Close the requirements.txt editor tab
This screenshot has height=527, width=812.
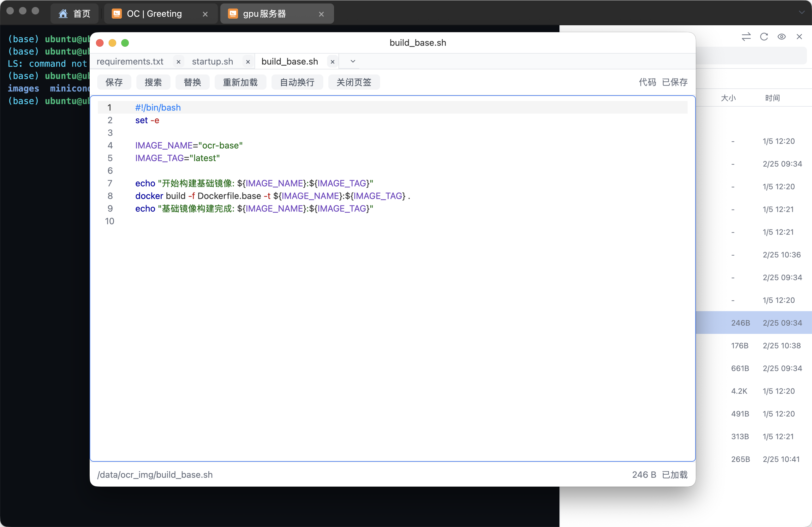coord(178,62)
